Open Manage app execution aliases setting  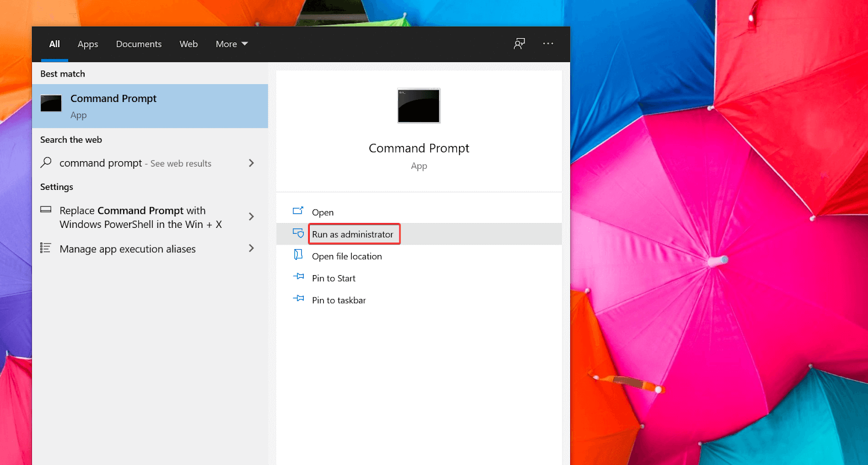click(150, 249)
